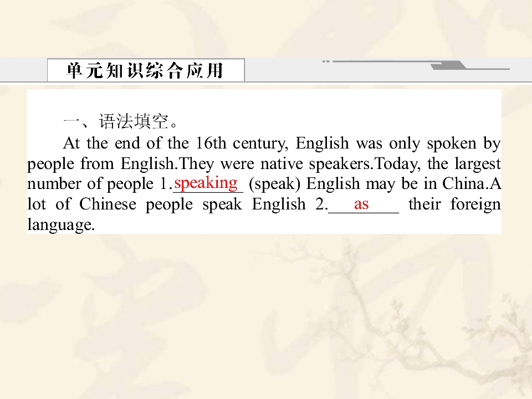Click the hint word (speak) in parentheses

[x=275, y=184]
